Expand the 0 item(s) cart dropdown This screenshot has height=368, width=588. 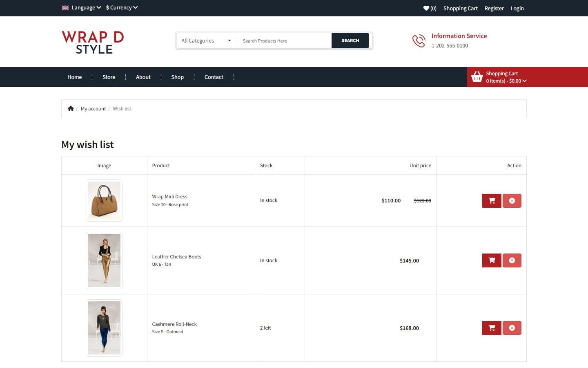click(x=506, y=81)
